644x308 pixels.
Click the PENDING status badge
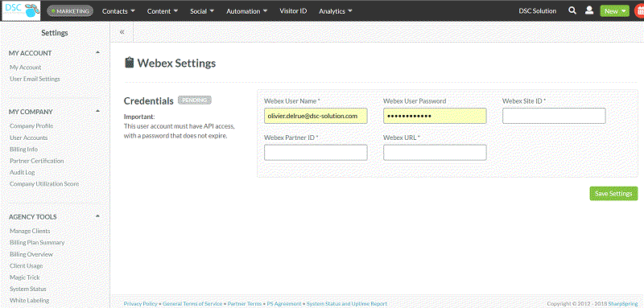pos(195,101)
